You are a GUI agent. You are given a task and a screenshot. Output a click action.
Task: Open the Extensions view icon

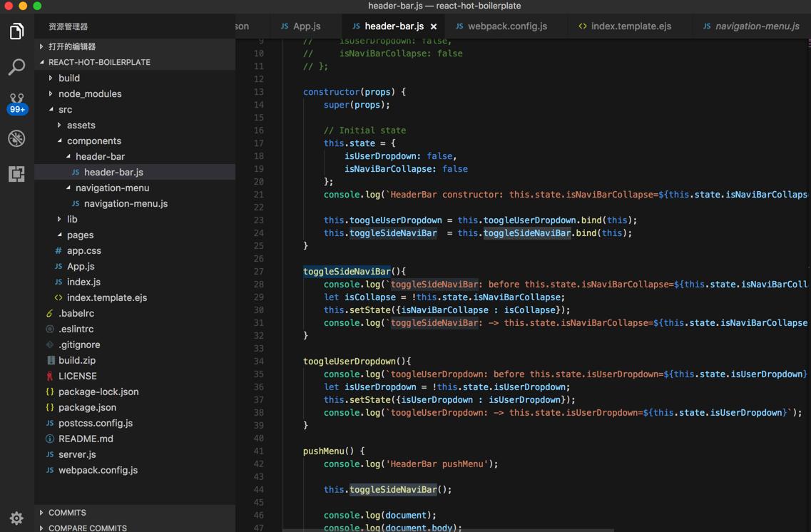16,174
